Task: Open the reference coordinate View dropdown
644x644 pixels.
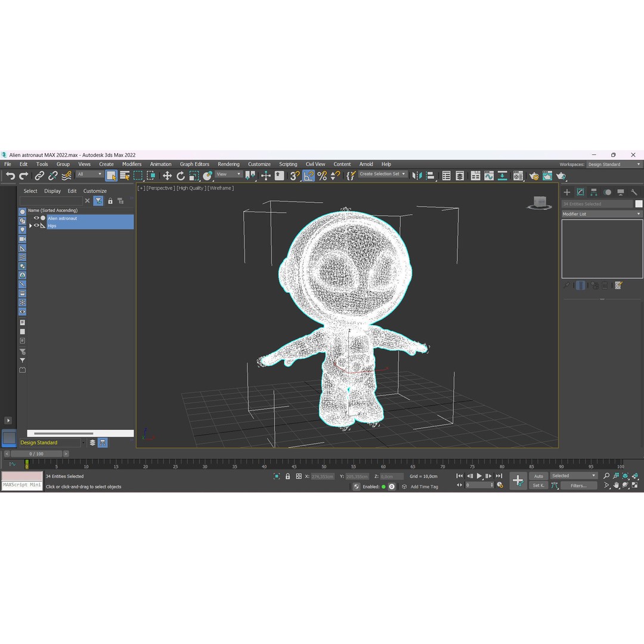Action: 229,174
